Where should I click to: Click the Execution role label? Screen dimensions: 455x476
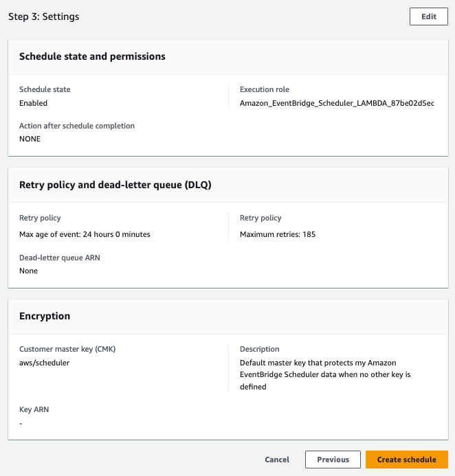pyautogui.click(x=264, y=89)
